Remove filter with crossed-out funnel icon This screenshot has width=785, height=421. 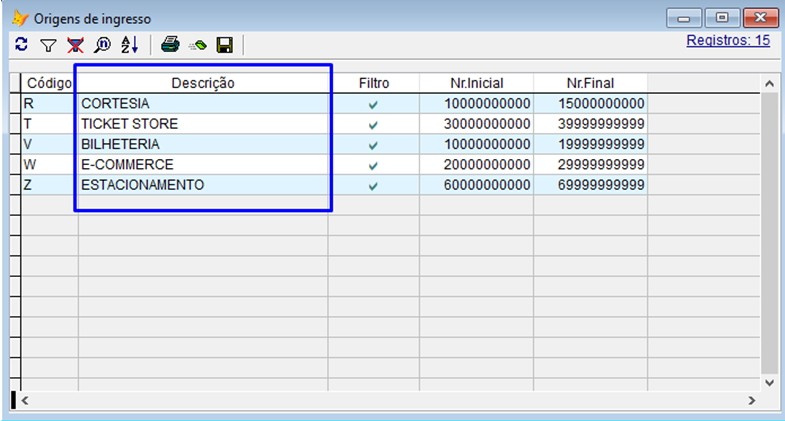(x=75, y=45)
